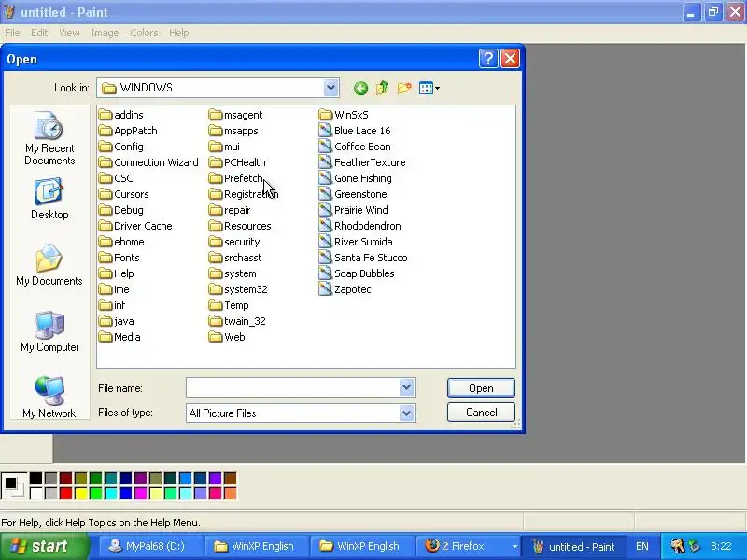747x560 pixels.
Task: Select the Connection Wizard folder
Action: click(x=148, y=162)
